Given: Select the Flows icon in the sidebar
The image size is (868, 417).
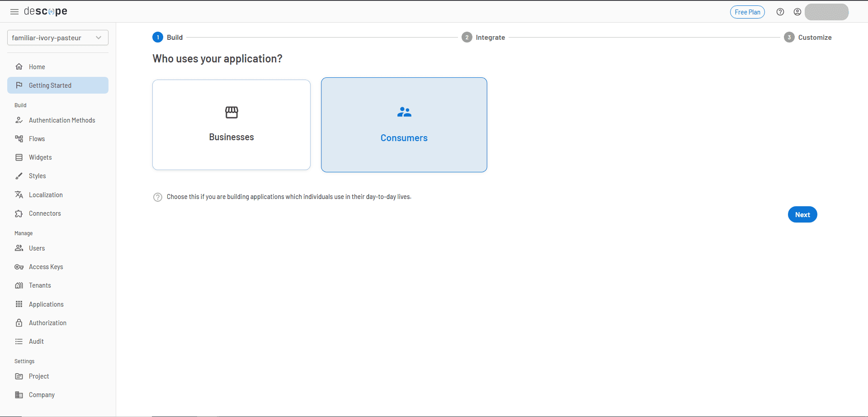Looking at the screenshot, I should [19, 138].
